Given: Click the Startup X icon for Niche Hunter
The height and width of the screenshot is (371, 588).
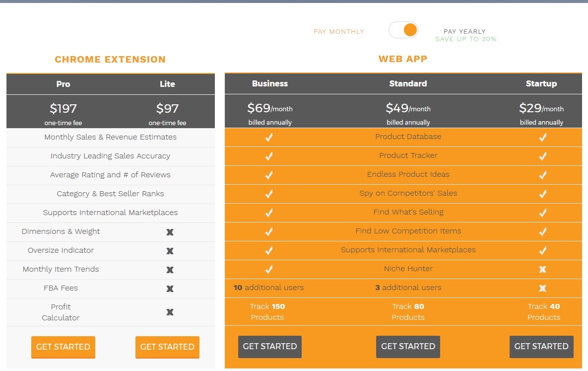Looking at the screenshot, I should [542, 270].
